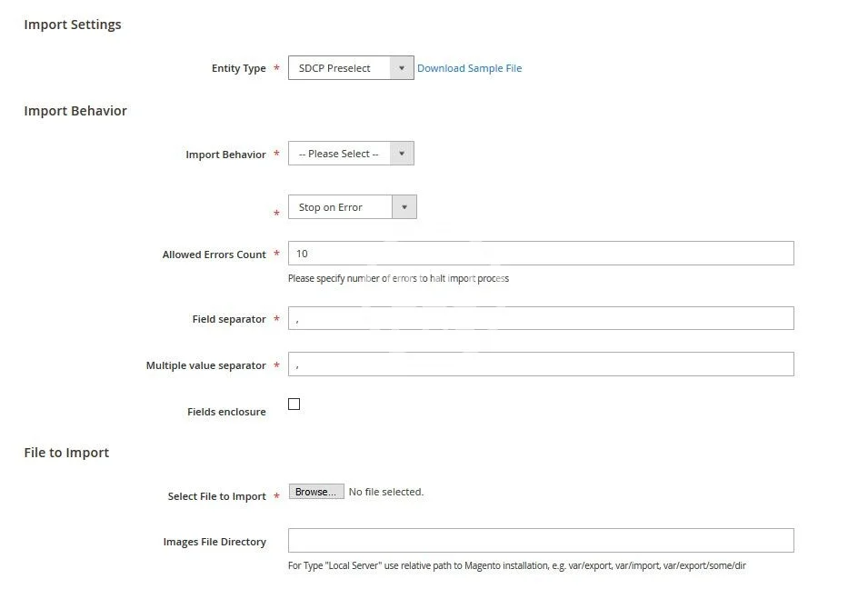The width and height of the screenshot is (868, 589).
Task: Click the Download Sample File link
Action: (469, 68)
